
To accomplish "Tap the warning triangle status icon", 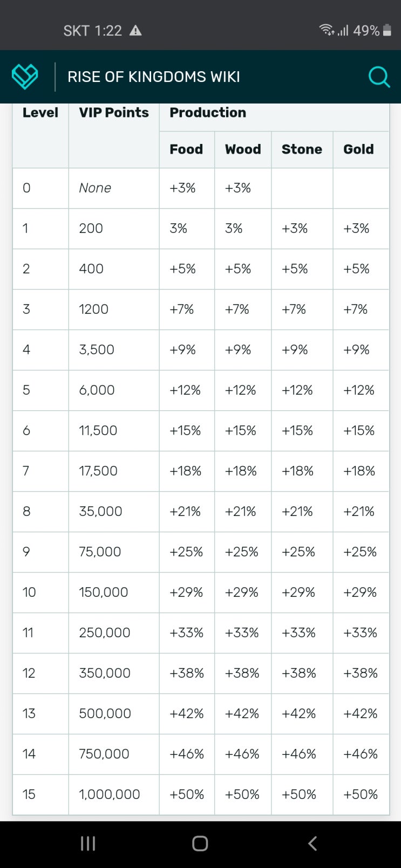I will [135, 31].
